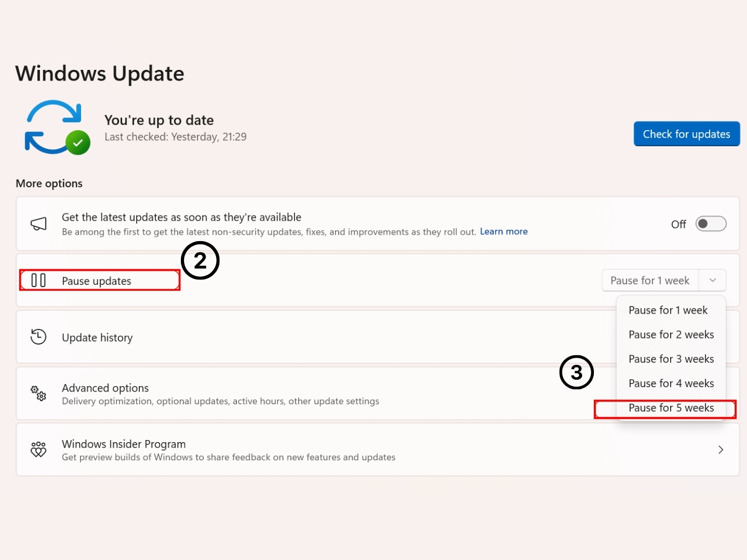Screen dimensions: 747x560
Task: Click the Advanced options gears icon
Action: tap(38, 394)
